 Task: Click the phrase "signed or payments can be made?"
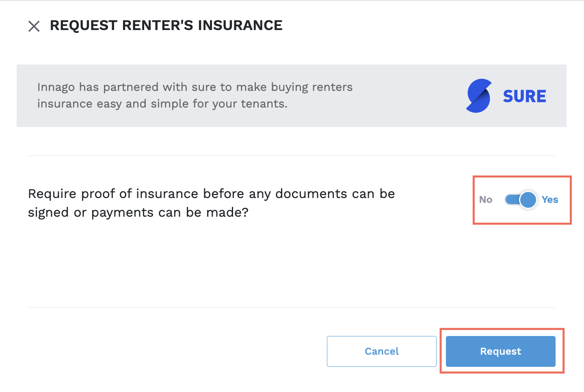[138, 213]
